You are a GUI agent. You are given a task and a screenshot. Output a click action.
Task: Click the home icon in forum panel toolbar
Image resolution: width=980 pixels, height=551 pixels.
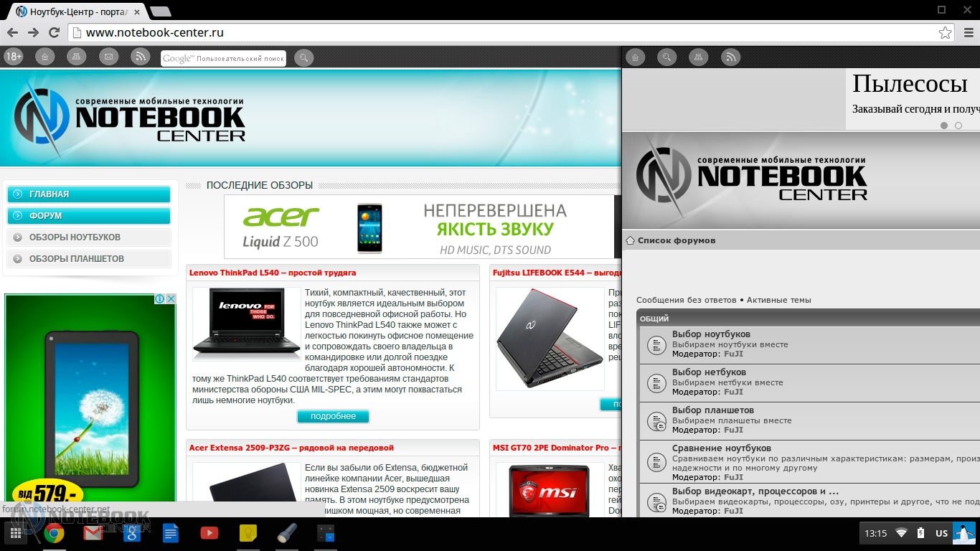click(x=635, y=57)
